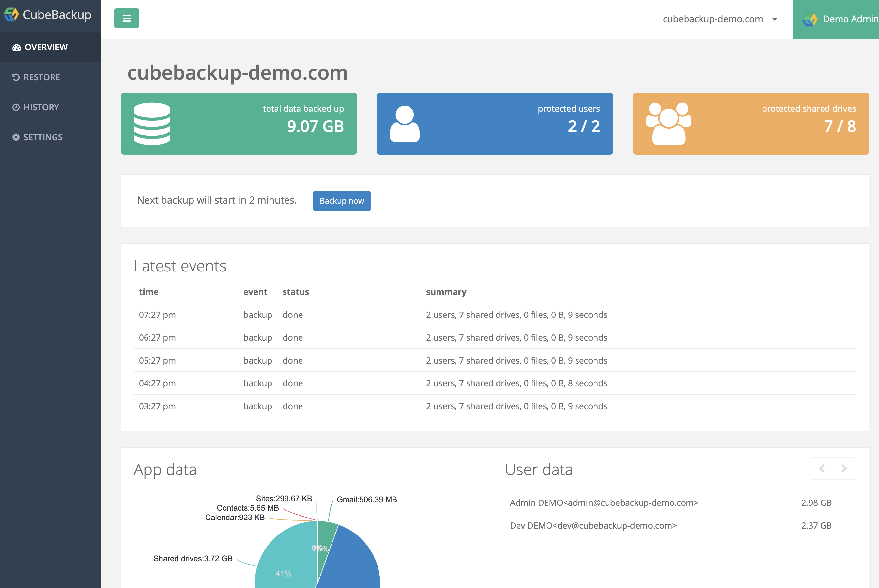Click the database stack icon
879x588 pixels.
click(x=152, y=124)
